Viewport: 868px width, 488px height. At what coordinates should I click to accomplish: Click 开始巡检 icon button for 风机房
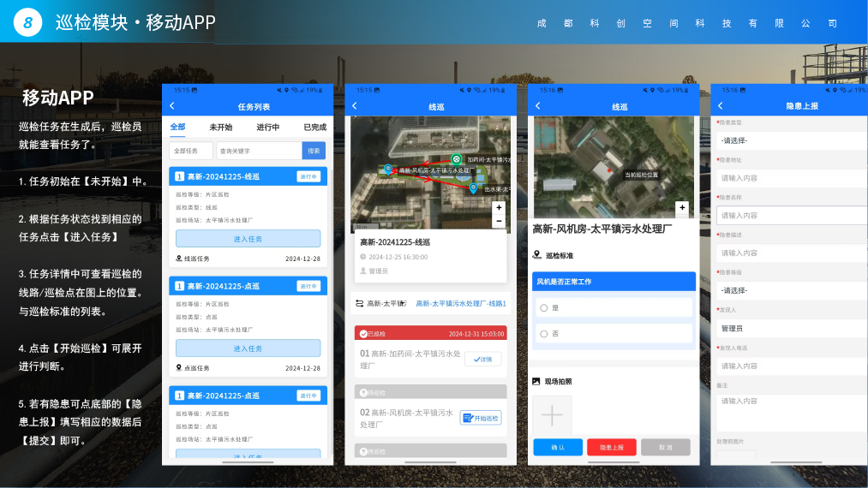480,418
